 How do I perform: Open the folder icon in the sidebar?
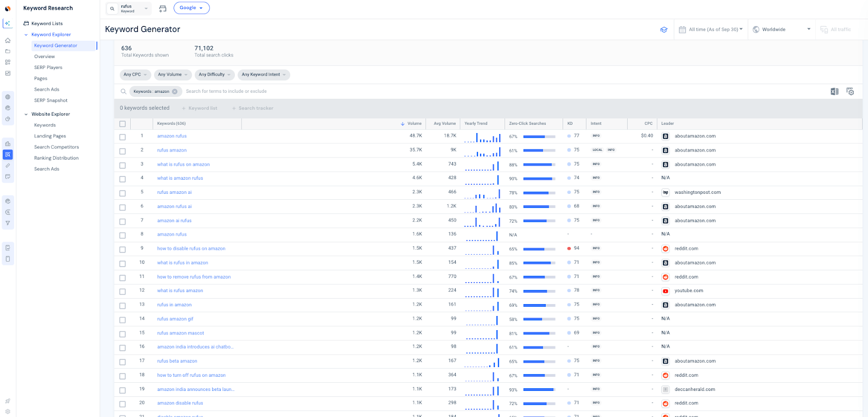click(x=8, y=51)
